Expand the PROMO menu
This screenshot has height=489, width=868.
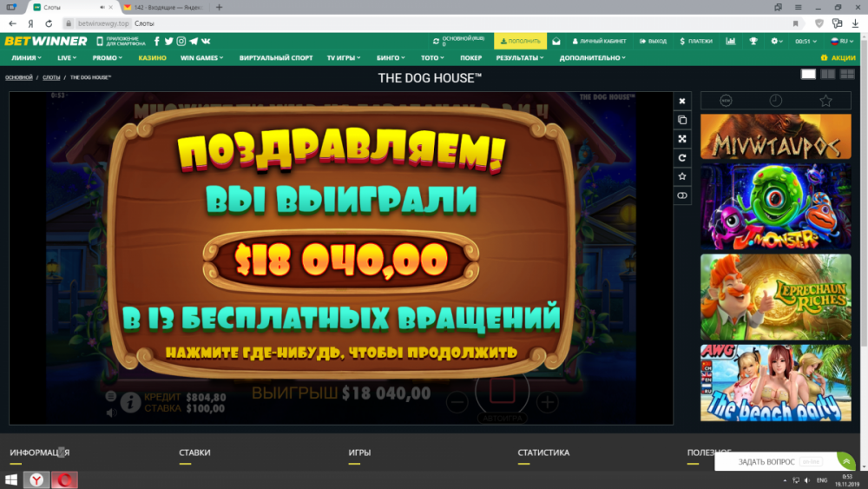(x=107, y=57)
